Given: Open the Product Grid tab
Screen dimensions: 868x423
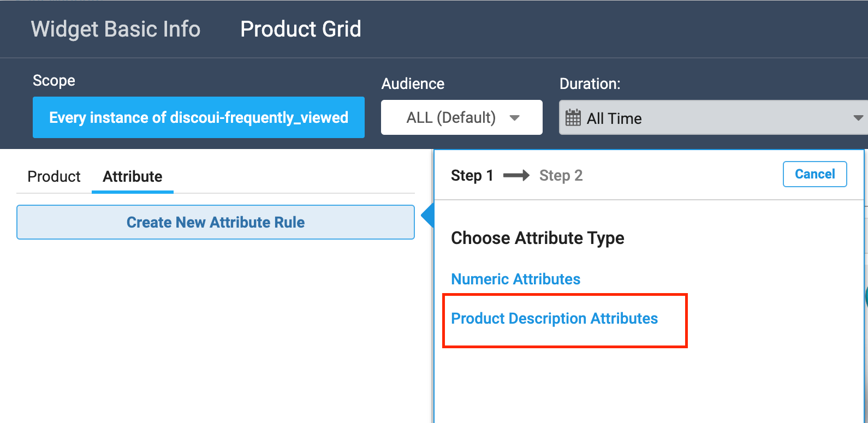Looking at the screenshot, I should click(301, 29).
